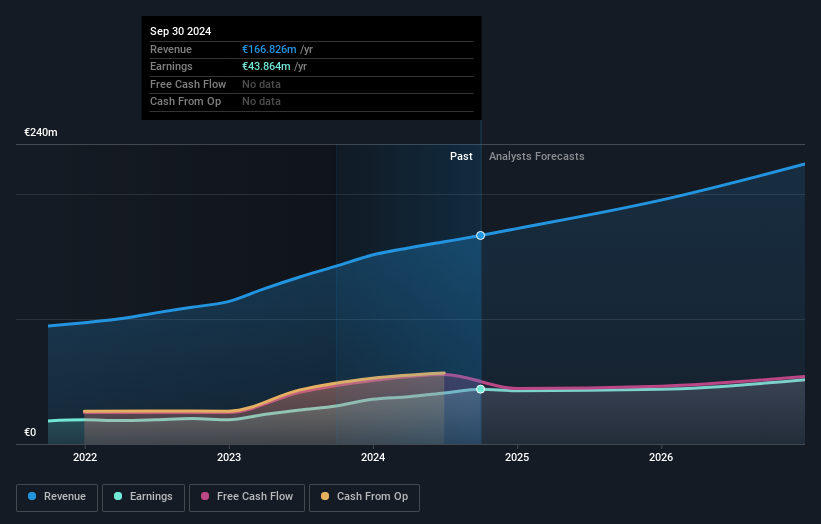Click the Free Cash Flow tooltip row label

tap(188, 84)
